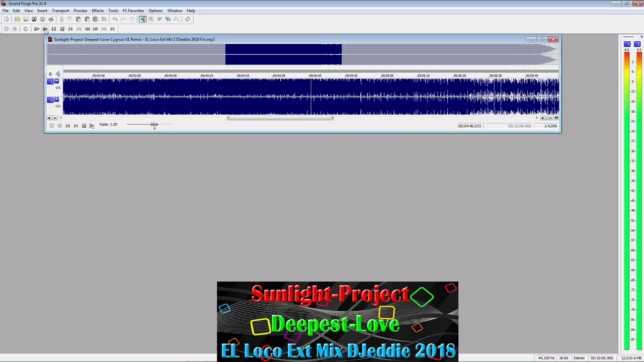Click Fast Forward in transport toolbar

point(95,29)
